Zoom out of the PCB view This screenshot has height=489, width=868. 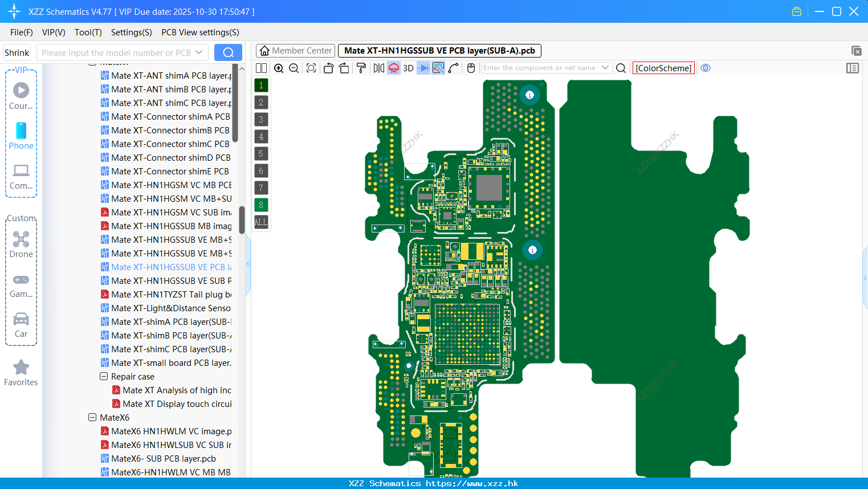(294, 68)
